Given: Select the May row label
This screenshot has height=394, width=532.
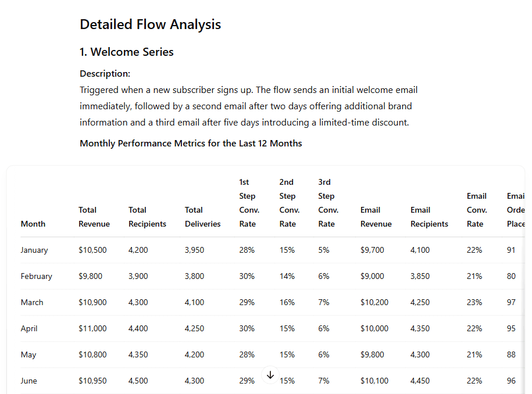Looking at the screenshot, I should [x=28, y=354].
